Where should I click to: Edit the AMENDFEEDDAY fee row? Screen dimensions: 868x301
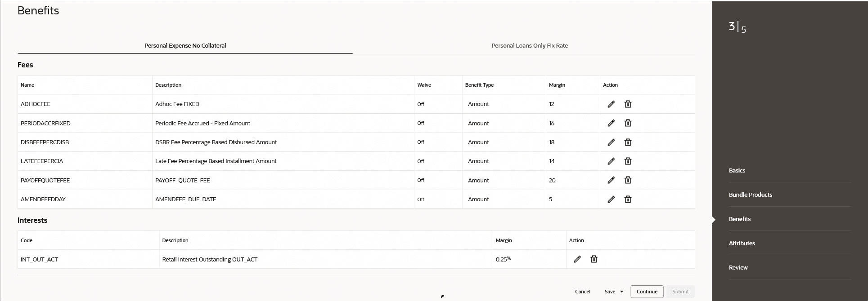(x=611, y=199)
